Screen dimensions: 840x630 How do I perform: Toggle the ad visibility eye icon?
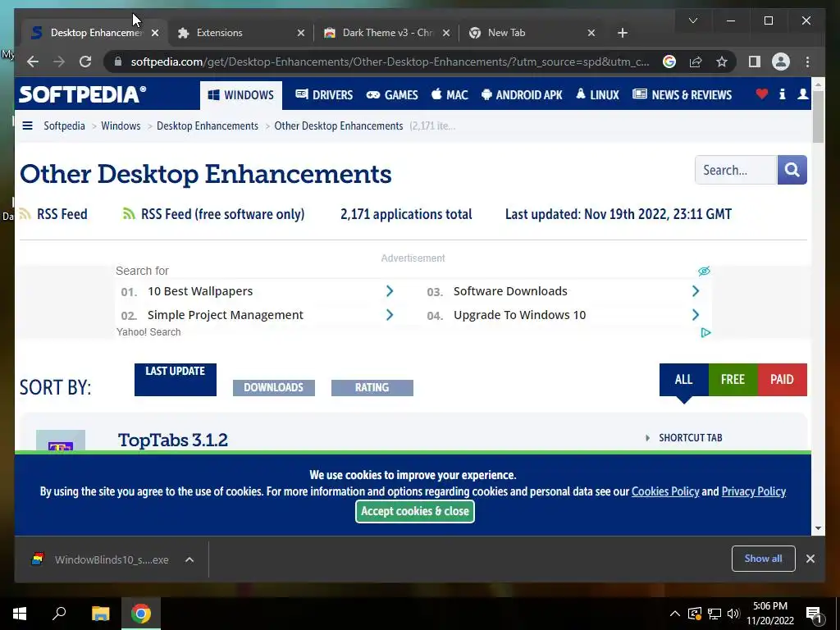(x=704, y=271)
